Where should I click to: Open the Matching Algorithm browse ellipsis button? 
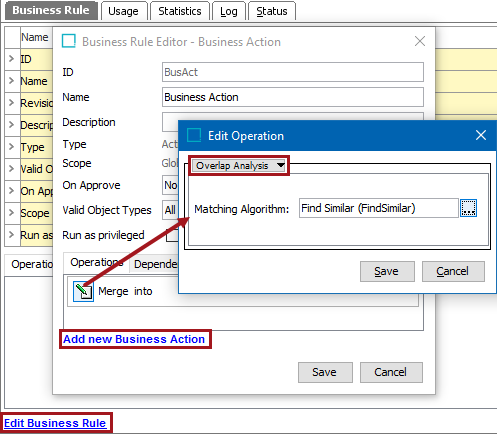468,208
